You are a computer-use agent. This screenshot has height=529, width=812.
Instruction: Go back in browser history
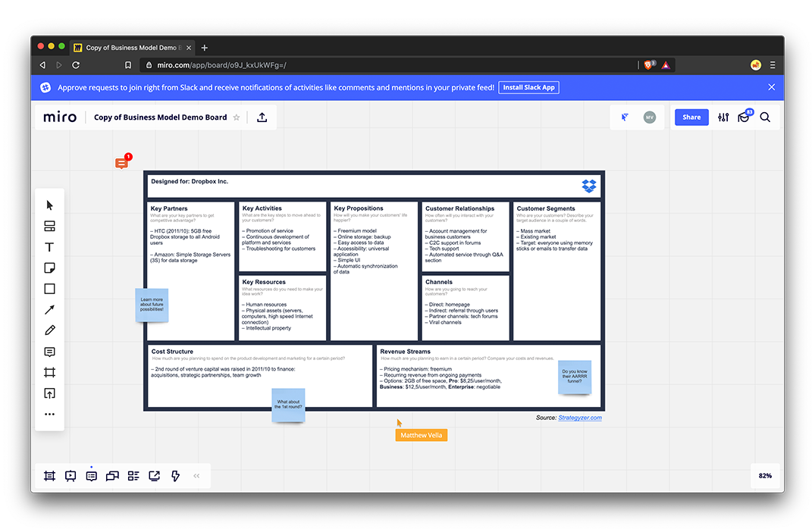[x=43, y=65]
